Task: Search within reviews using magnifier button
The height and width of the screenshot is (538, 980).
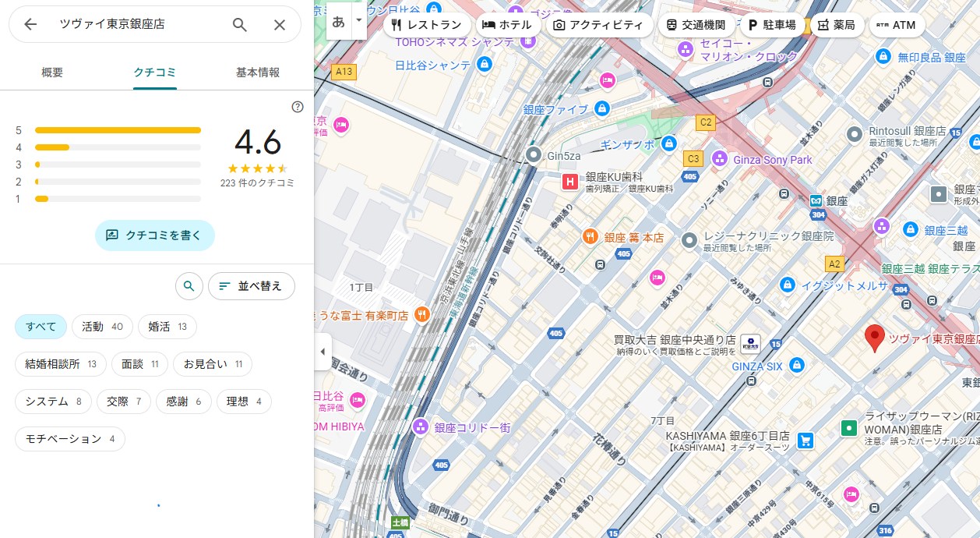Action: point(189,286)
